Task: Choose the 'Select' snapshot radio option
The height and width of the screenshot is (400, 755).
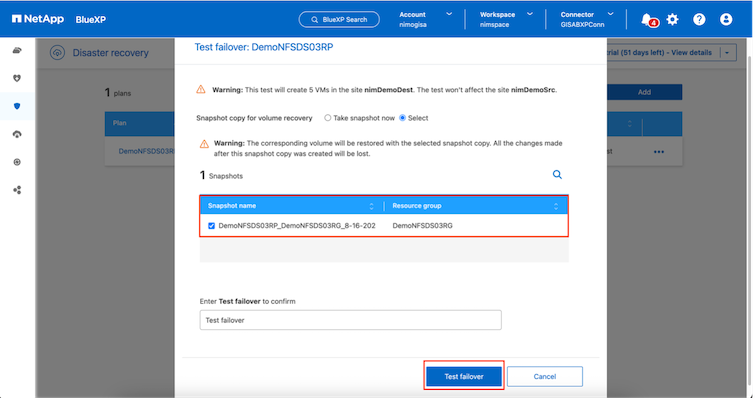Action: coord(402,118)
